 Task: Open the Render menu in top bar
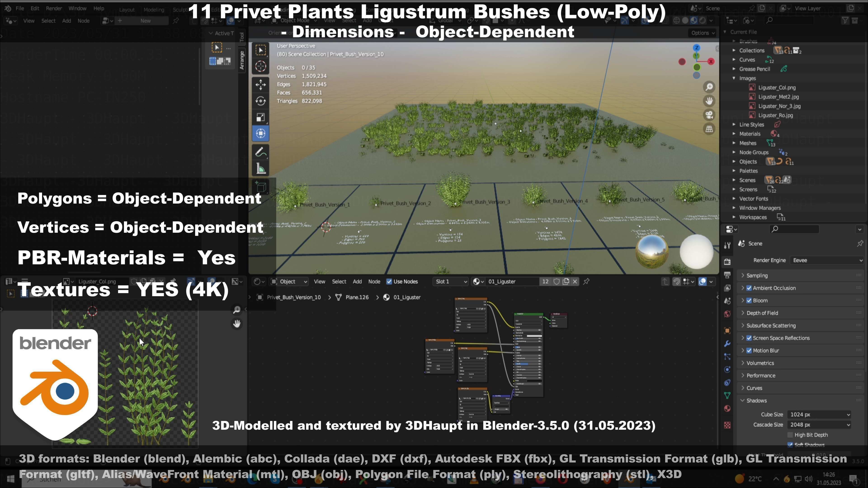pos(54,8)
